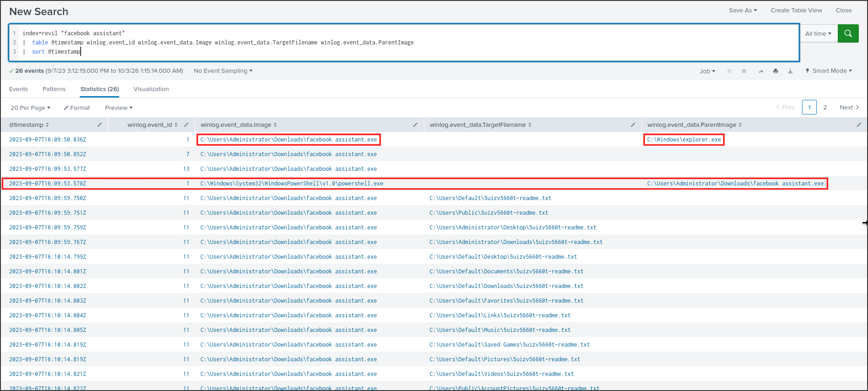Click event id 13 cell

point(186,169)
